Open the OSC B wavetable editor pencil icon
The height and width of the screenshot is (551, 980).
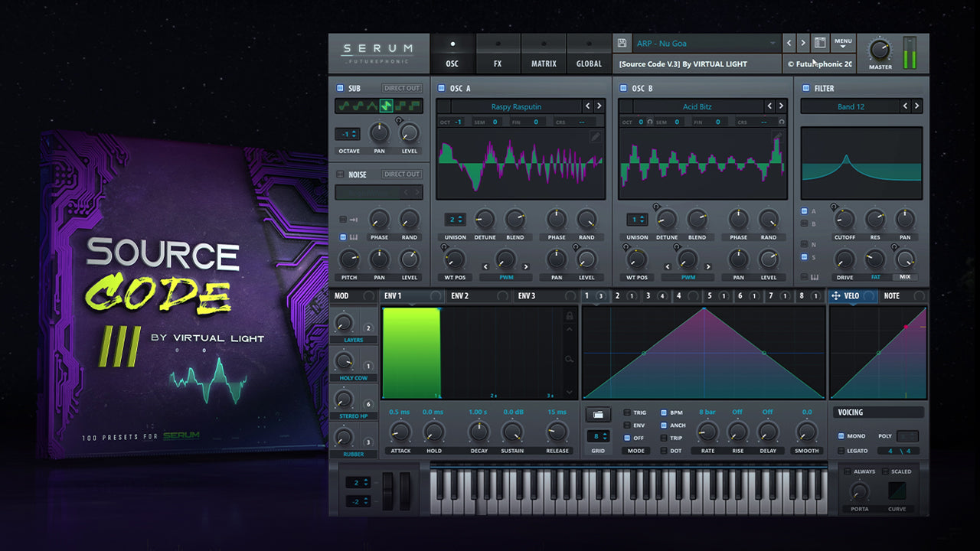[x=778, y=137]
